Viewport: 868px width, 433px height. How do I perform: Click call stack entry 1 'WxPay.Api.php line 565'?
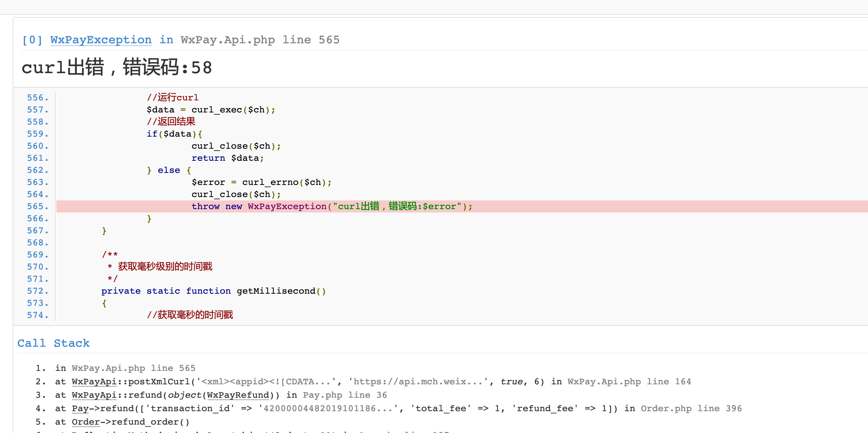coord(133,368)
